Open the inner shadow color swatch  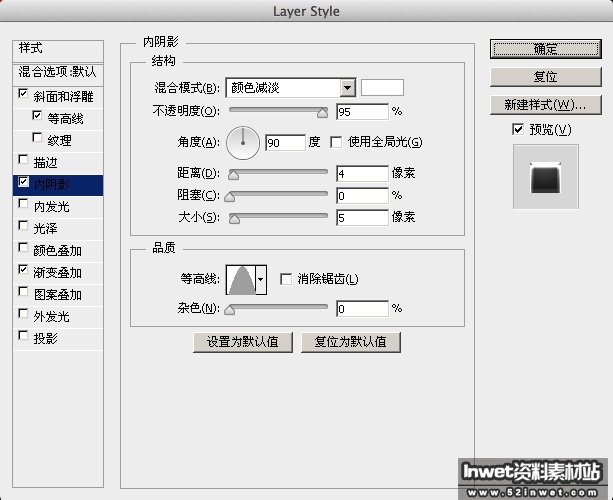(382, 88)
